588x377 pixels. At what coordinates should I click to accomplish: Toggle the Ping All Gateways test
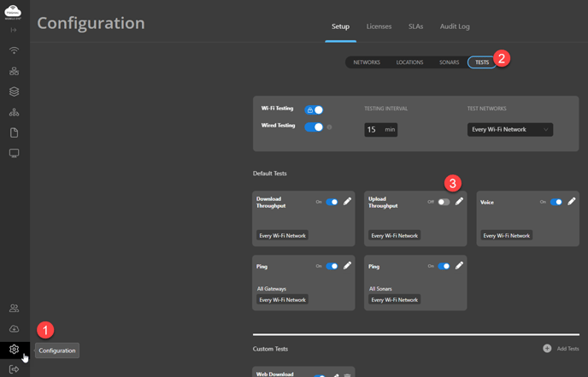[x=332, y=266]
